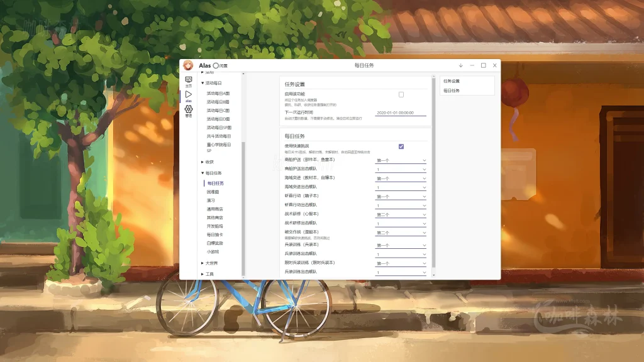Image resolution: width=644 pixels, height=362 pixels.
Task: Open the 管理 gear icon in sidebar
Action: point(188,111)
